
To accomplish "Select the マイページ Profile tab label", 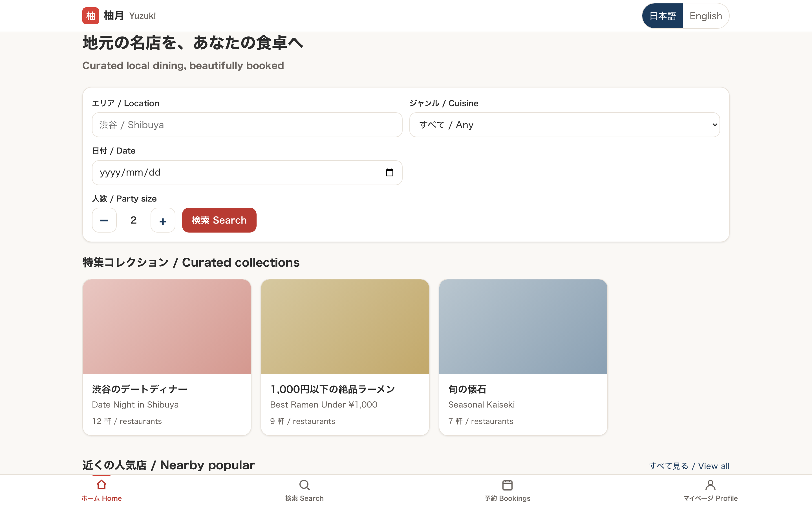I will pyautogui.click(x=710, y=498).
